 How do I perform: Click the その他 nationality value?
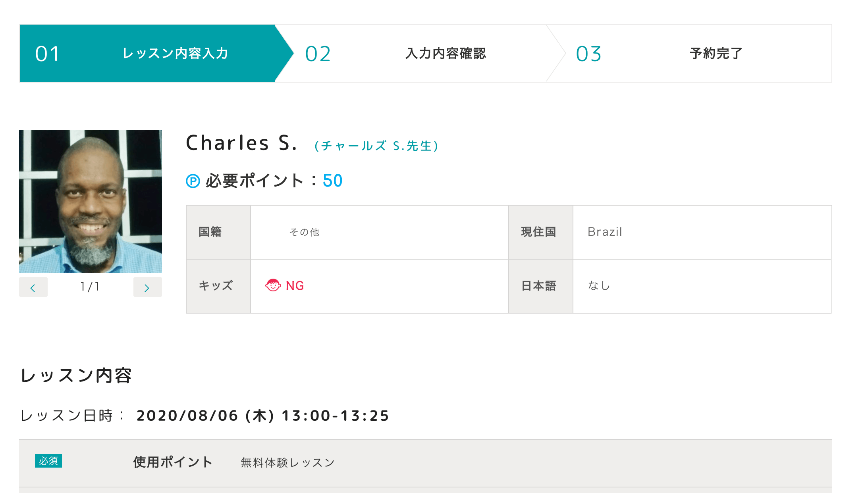coord(304,232)
